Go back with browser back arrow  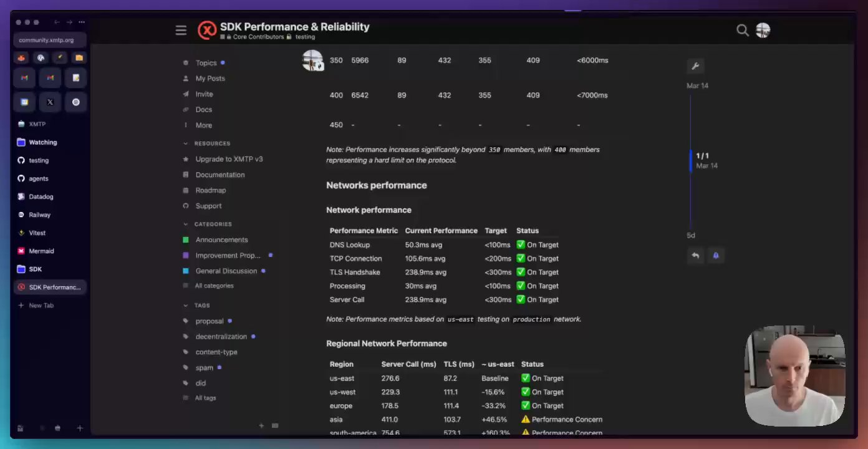(x=57, y=22)
